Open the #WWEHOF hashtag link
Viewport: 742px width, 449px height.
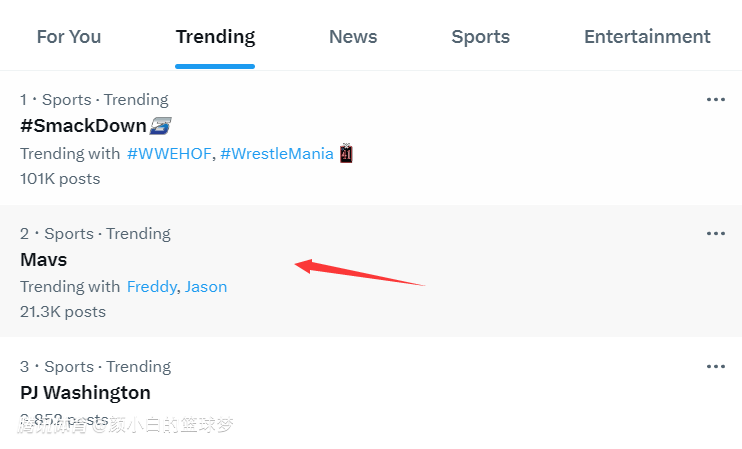pyautogui.click(x=169, y=154)
